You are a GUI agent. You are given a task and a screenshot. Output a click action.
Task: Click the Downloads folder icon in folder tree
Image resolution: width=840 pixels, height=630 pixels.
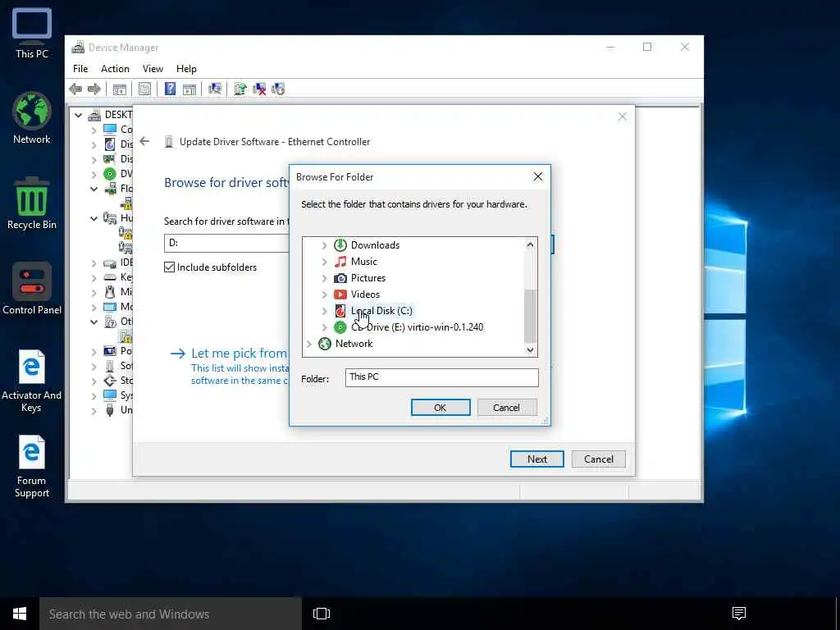pos(340,244)
